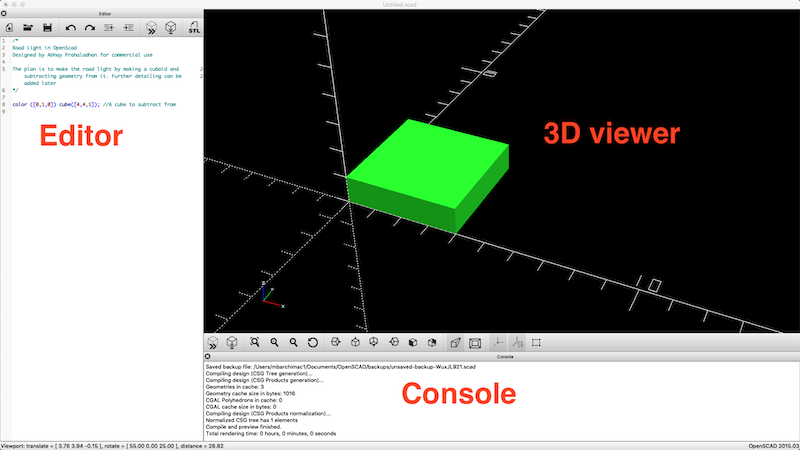Toggle Show Scale Markers on the axes
800x450 pixels.
pyautogui.click(x=517, y=342)
